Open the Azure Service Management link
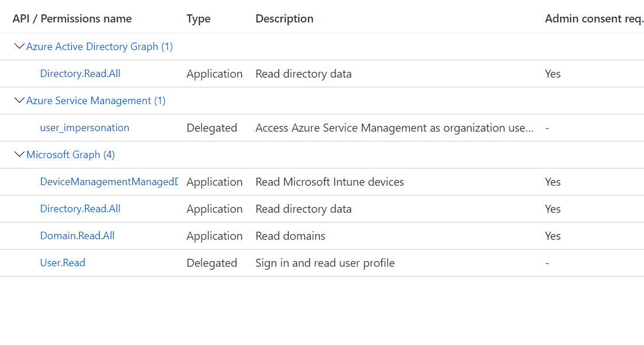Screen dimensions: 644x345 95,100
